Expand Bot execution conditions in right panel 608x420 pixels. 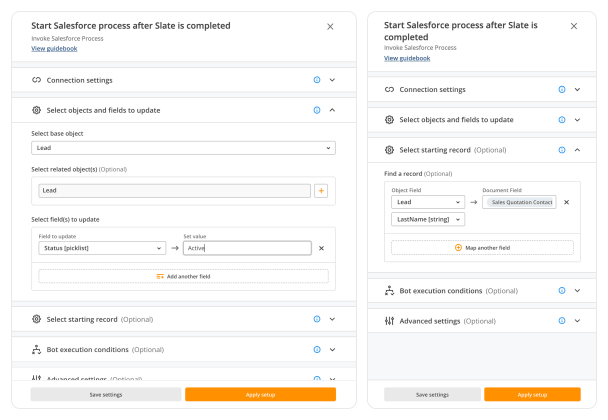(577, 290)
